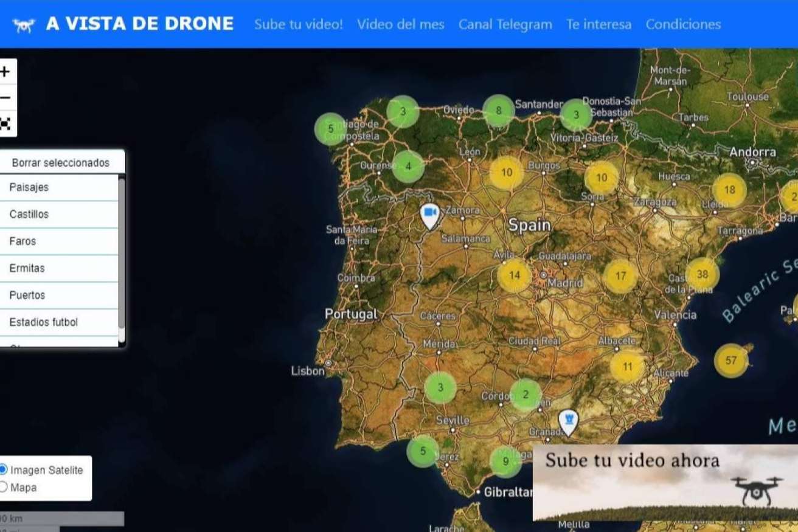Open the Canal Telegram link
Screen dimensions: 798x532
point(505,24)
